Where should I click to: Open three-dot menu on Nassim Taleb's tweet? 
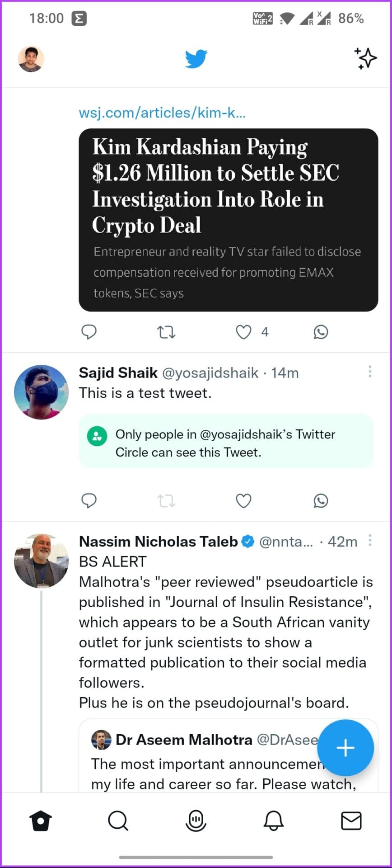coord(370,540)
